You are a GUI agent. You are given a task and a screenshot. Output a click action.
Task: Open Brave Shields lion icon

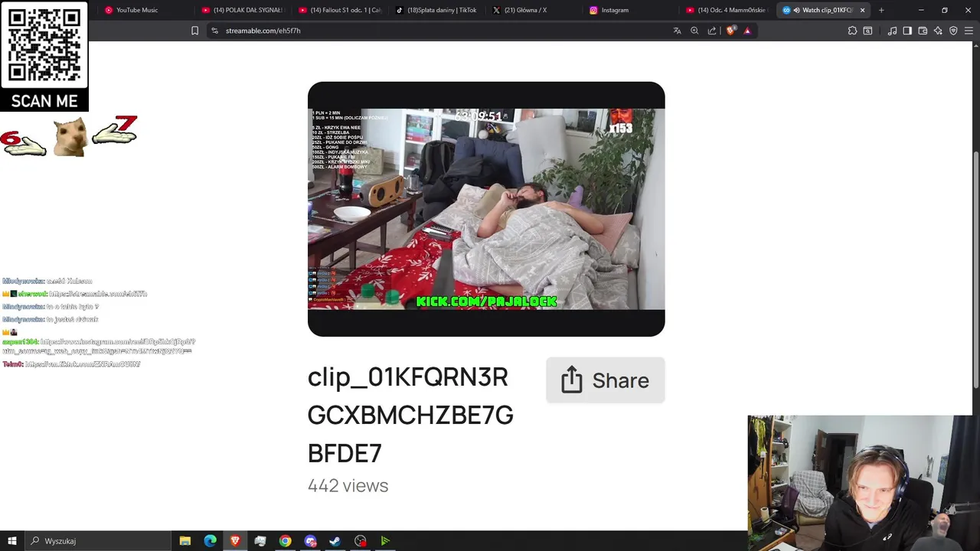(730, 31)
